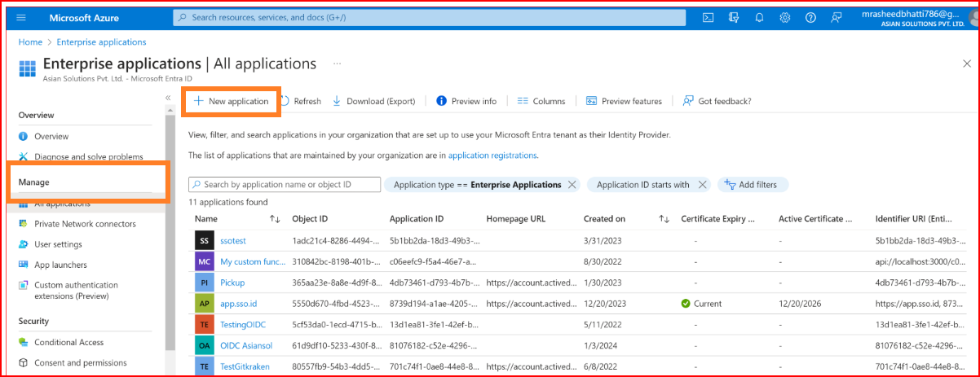Image resolution: width=980 pixels, height=377 pixels.
Task: Click the SS tile icon for ssotest
Action: tap(204, 241)
